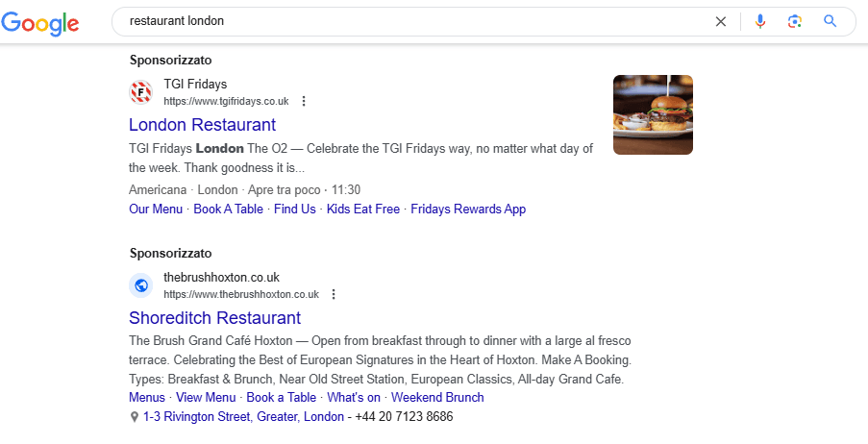Go to Google homepage via logo
868x444 pixels.
pos(39,23)
